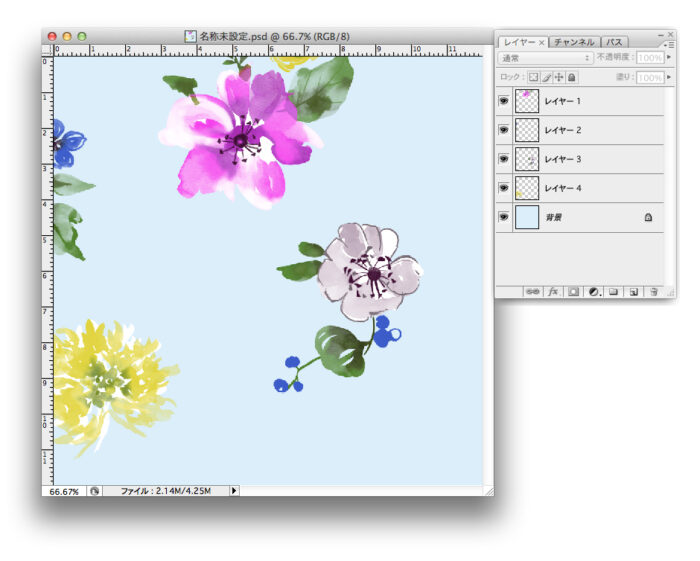
Task: Switch to the パス tab
Action: click(x=614, y=42)
